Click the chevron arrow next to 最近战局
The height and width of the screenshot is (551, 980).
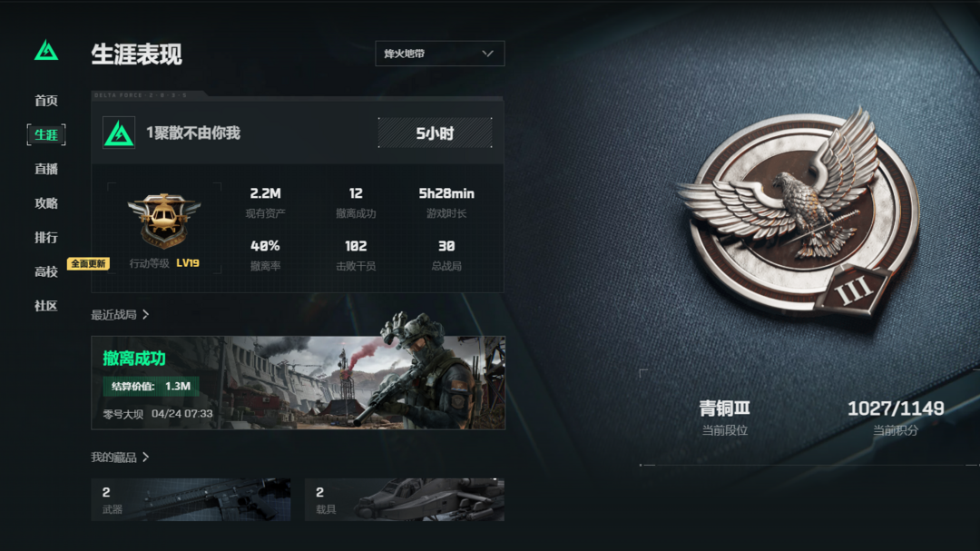(145, 315)
